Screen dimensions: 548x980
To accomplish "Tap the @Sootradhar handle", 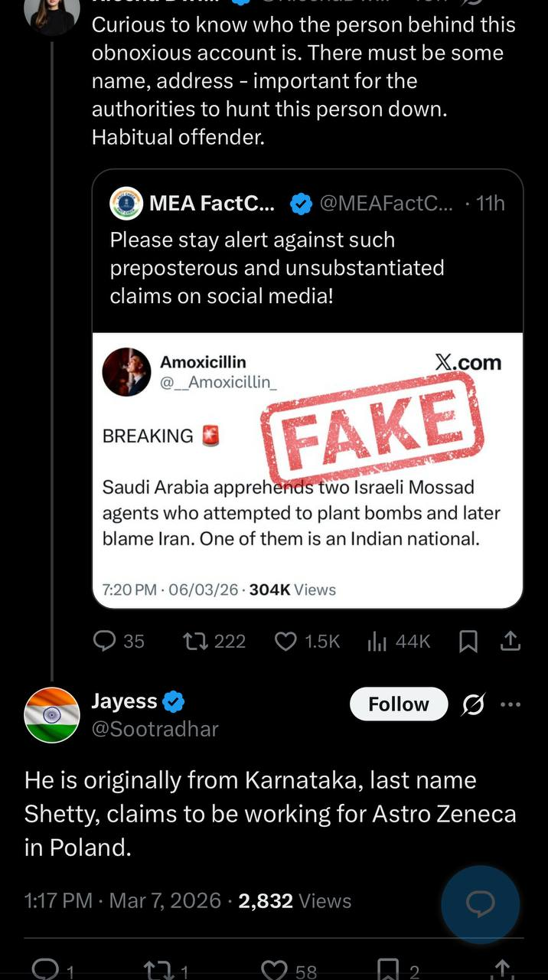I will click(155, 729).
